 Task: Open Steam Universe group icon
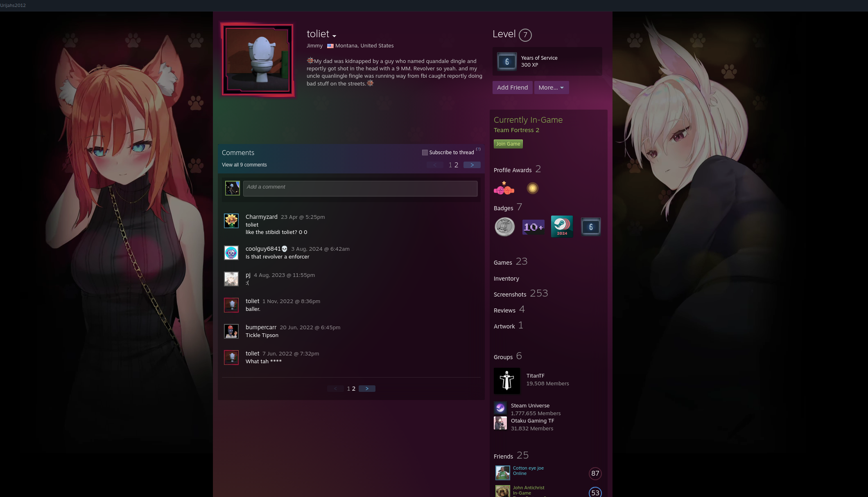[500, 408]
